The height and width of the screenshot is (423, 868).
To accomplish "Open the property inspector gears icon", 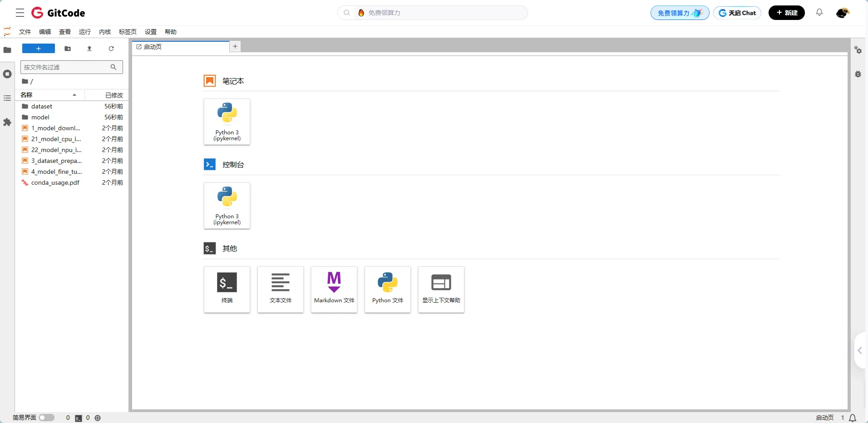I will click(858, 50).
